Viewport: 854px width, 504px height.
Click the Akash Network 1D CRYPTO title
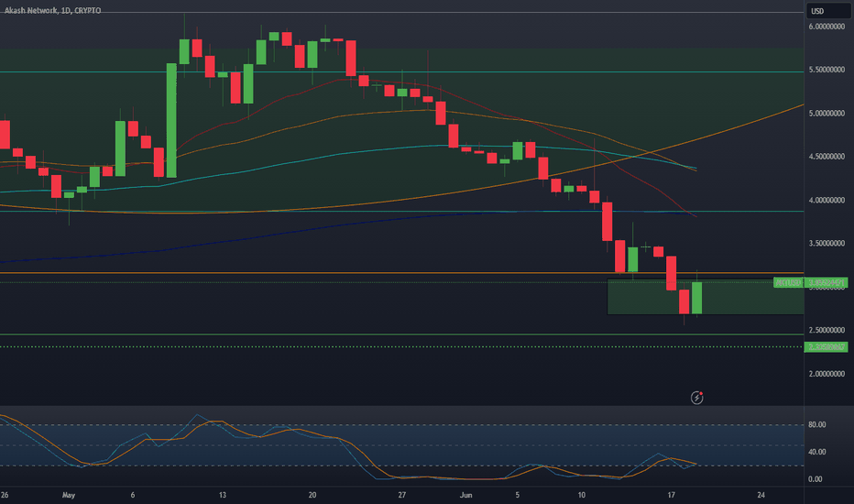(x=53, y=10)
